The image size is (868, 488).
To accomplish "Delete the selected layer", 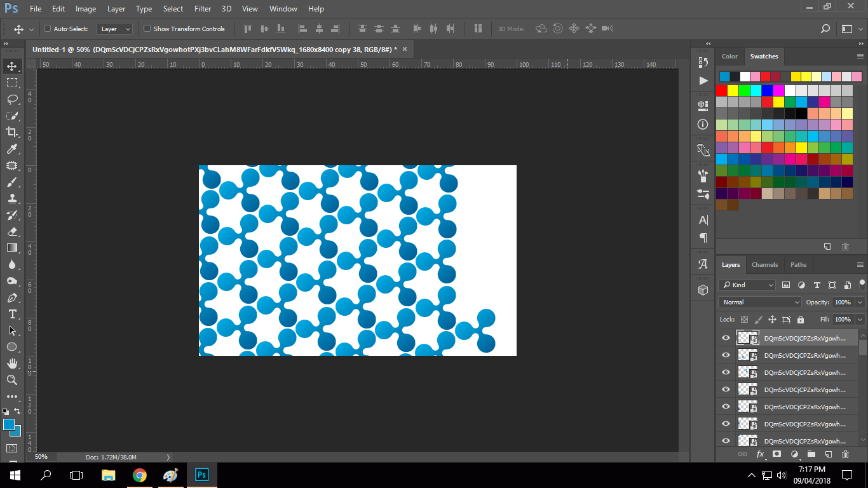I will [x=845, y=454].
